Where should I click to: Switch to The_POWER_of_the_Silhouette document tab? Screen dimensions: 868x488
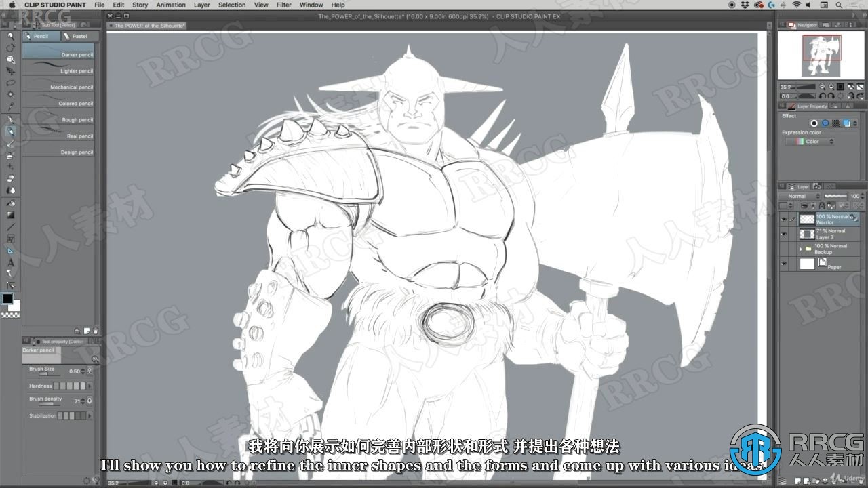pos(149,26)
